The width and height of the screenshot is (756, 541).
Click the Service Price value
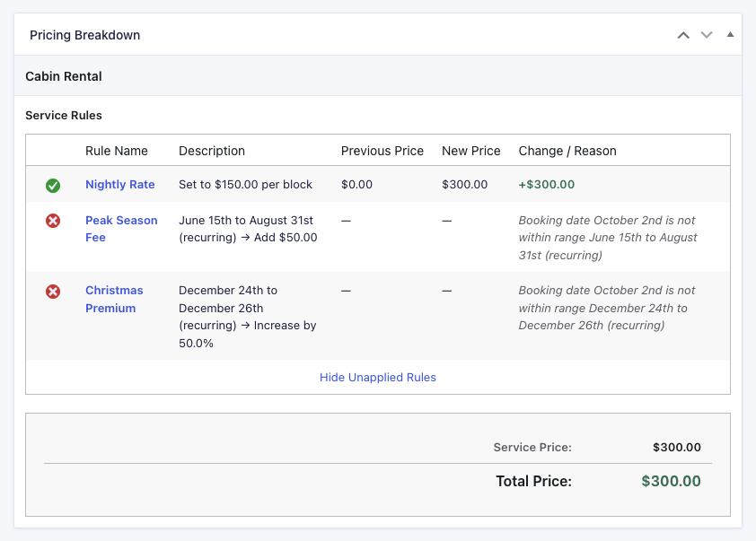tap(676, 448)
